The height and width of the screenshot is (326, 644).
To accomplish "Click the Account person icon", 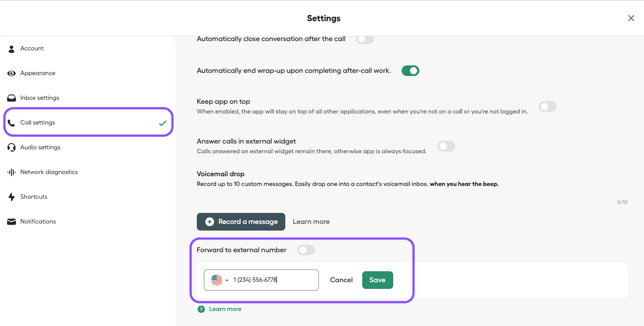I will (11, 48).
